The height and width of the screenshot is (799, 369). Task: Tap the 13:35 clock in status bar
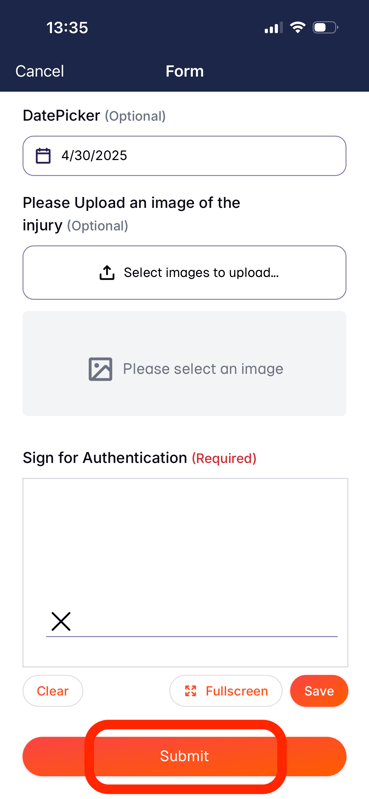click(67, 28)
